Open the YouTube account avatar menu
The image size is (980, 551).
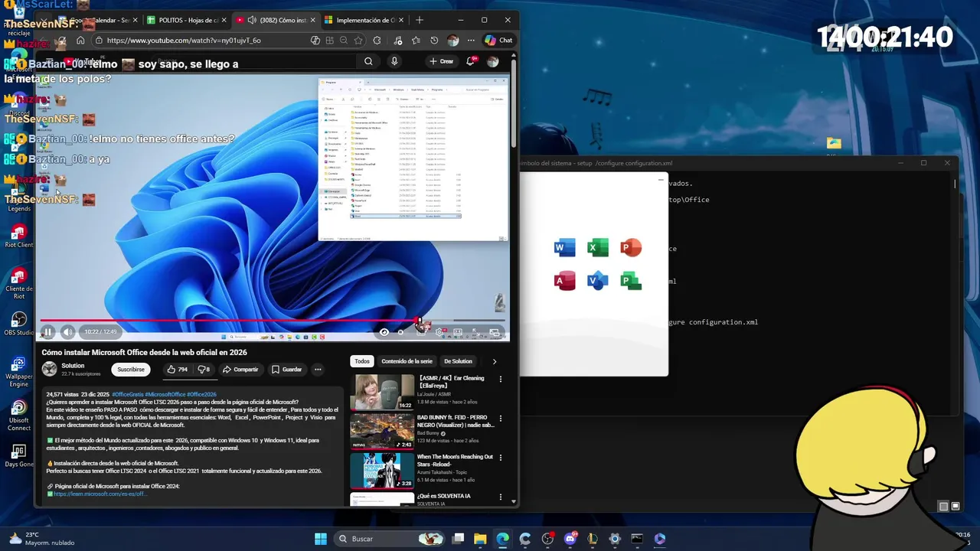point(493,61)
